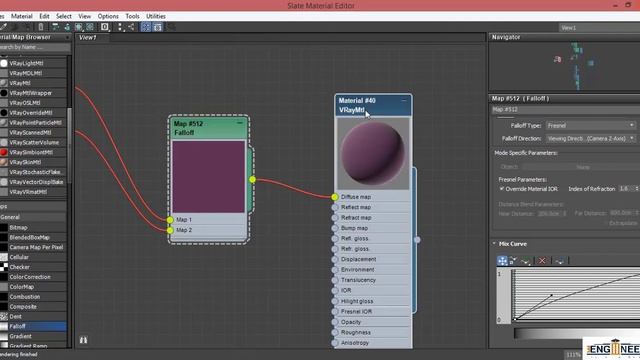This screenshot has width=640, height=360.
Task: Click the Bump map input socket
Action: 335,228
